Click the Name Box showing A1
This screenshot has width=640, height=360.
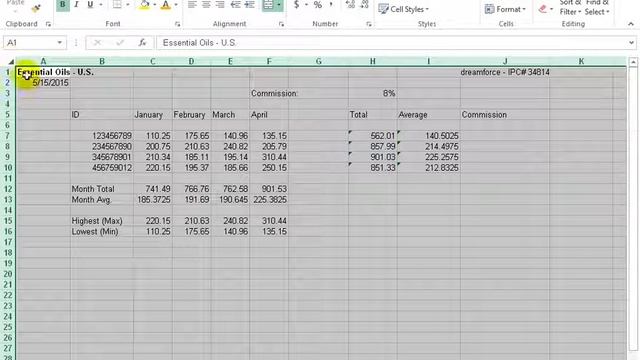coord(29,42)
